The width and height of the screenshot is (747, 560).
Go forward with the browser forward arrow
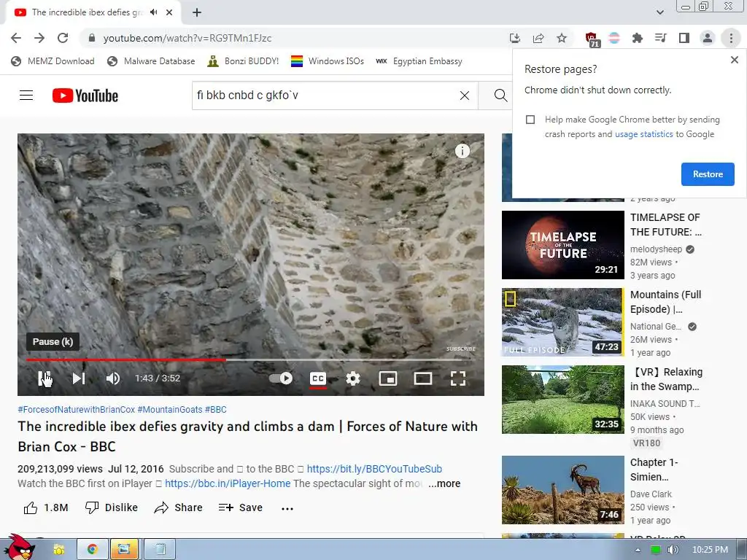(39, 38)
